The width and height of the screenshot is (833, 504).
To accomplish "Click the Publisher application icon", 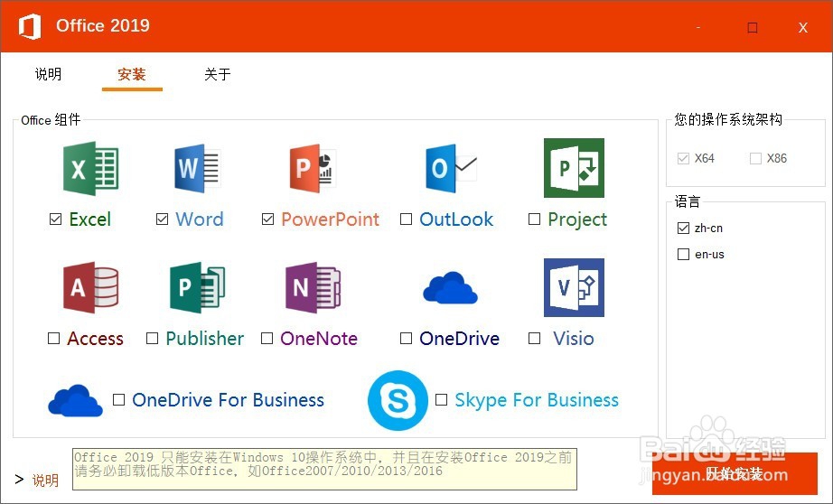I will click(197, 287).
